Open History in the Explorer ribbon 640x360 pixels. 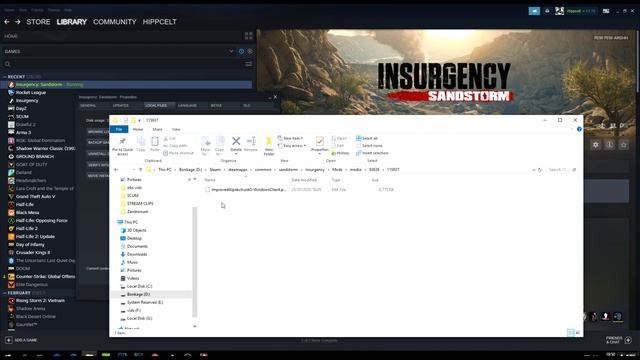pos(340,153)
